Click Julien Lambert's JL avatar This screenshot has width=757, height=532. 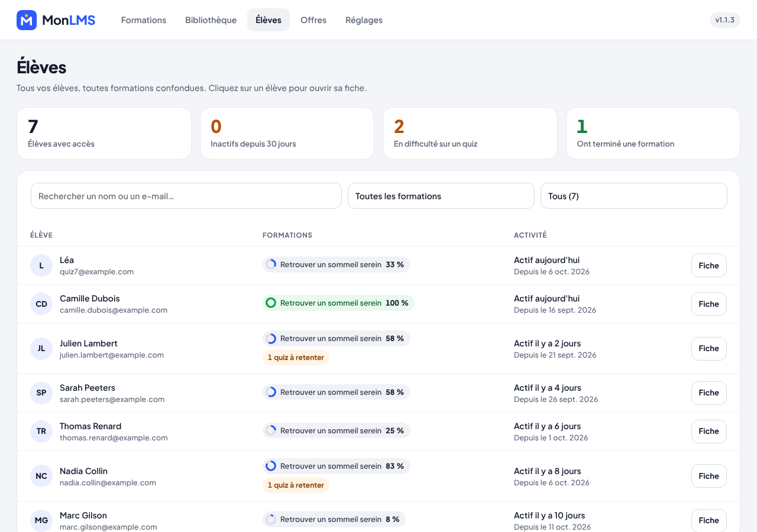click(41, 348)
